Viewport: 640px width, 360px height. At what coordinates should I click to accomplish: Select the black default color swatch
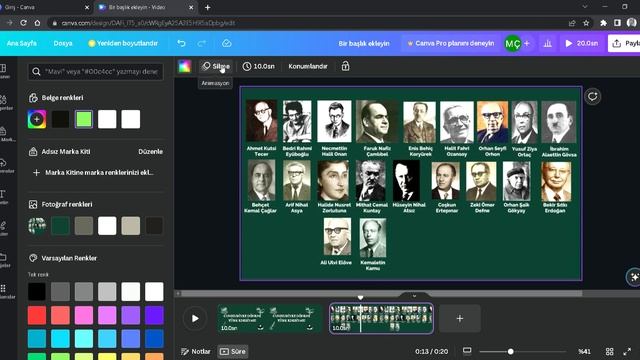[x=37, y=291]
